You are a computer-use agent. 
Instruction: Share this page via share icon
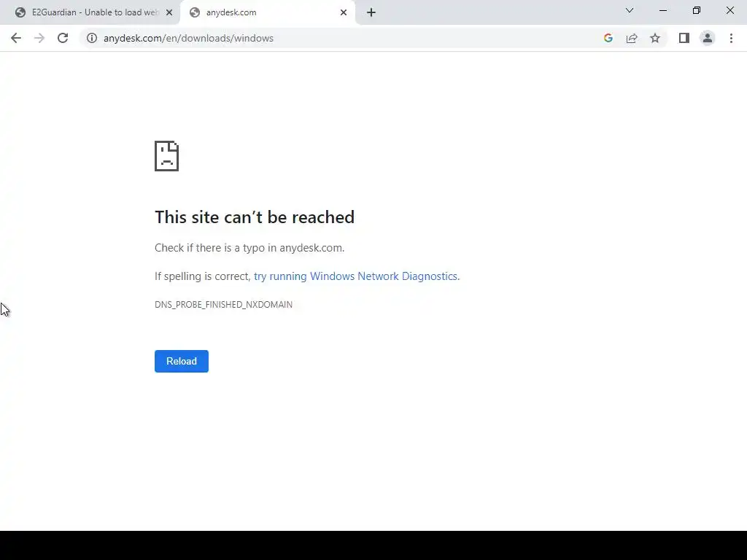pyautogui.click(x=632, y=38)
